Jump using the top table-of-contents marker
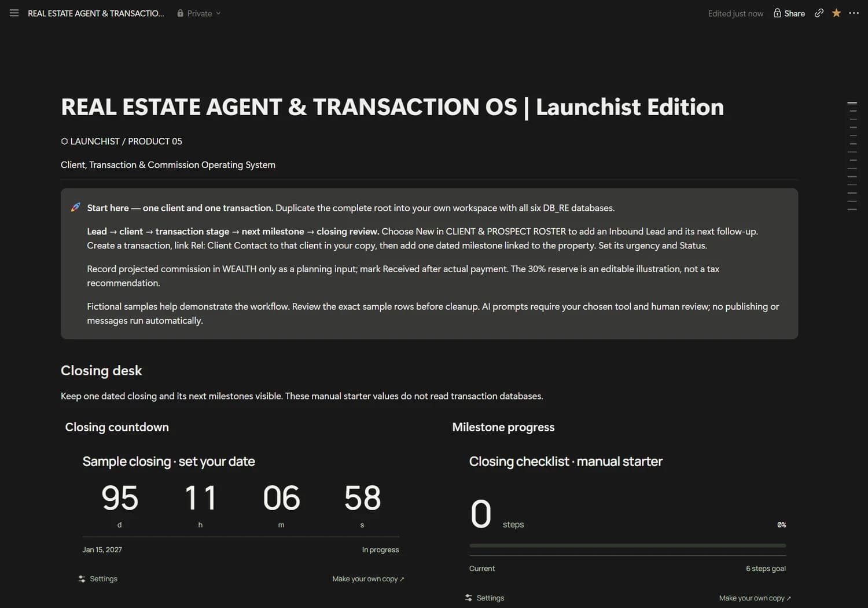The image size is (868, 608). pos(852,103)
